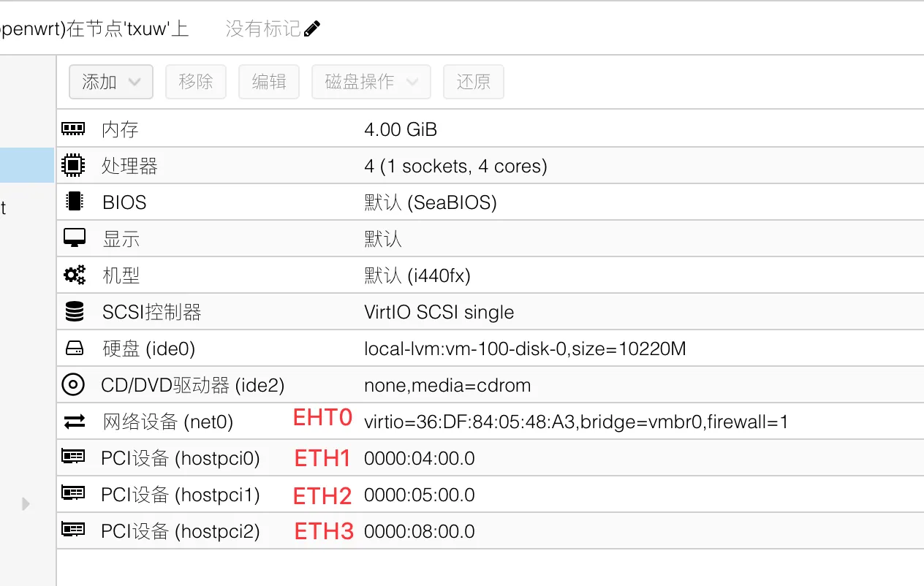Viewport: 924px width, 586px height.
Task: Select the highlighted item in left sidebar
Action: 27,165
